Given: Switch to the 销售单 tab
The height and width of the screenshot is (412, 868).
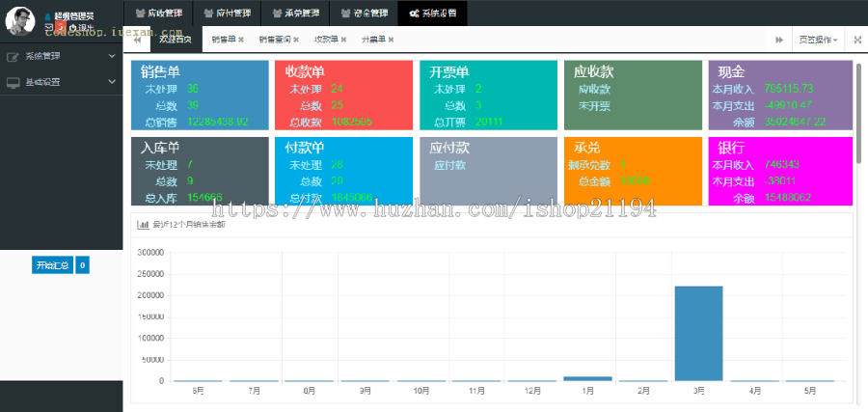Looking at the screenshot, I should [224, 40].
